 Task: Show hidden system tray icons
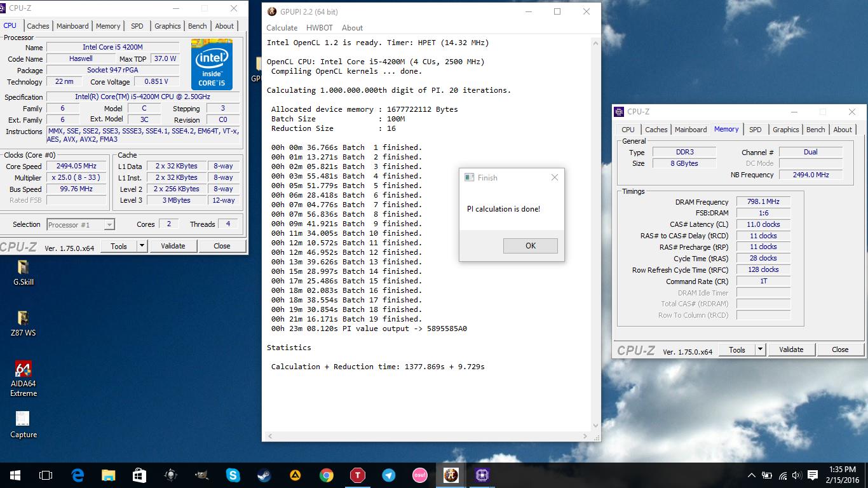click(752, 475)
